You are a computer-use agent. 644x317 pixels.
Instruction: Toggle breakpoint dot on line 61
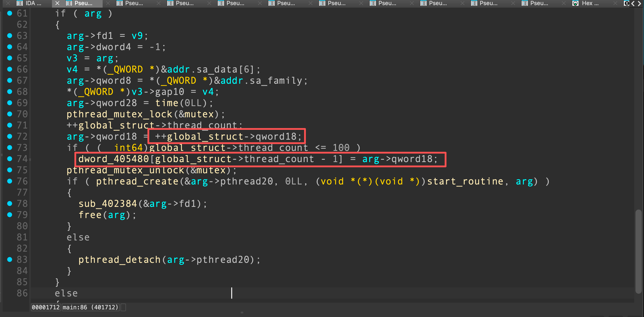(x=10, y=13)
